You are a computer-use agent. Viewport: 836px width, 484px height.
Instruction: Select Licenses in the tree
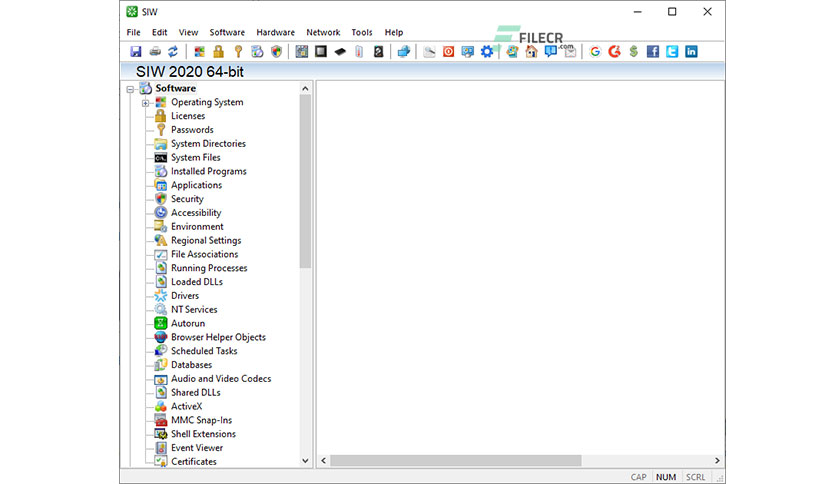click(188, 116)
